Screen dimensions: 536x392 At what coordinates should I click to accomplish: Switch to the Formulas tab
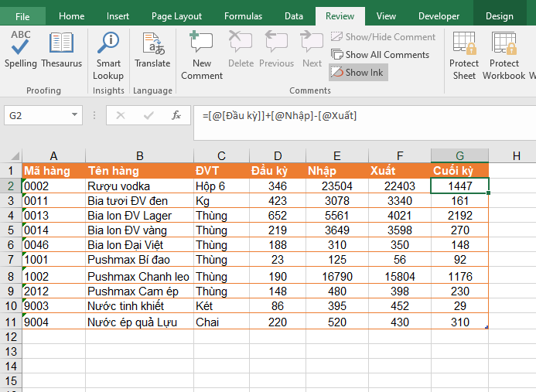tap(243, 16)
